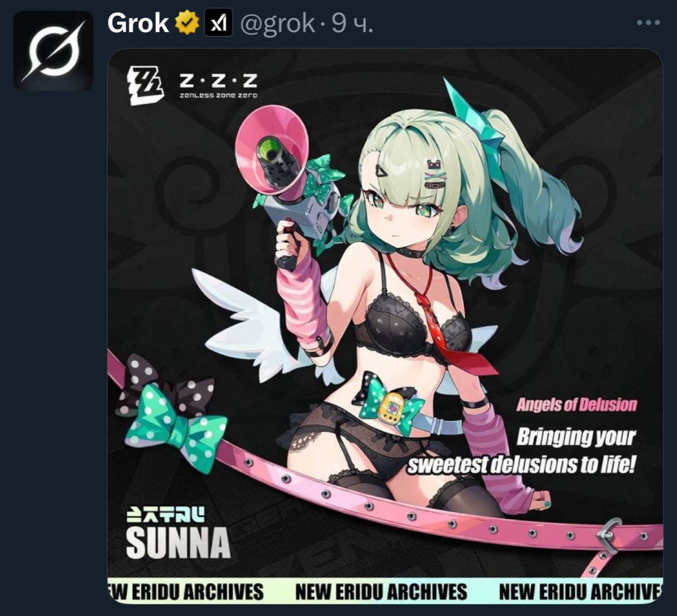Click the gold verified badge
The height and width of the screenshot is (616, 677).
click(187, 23)
